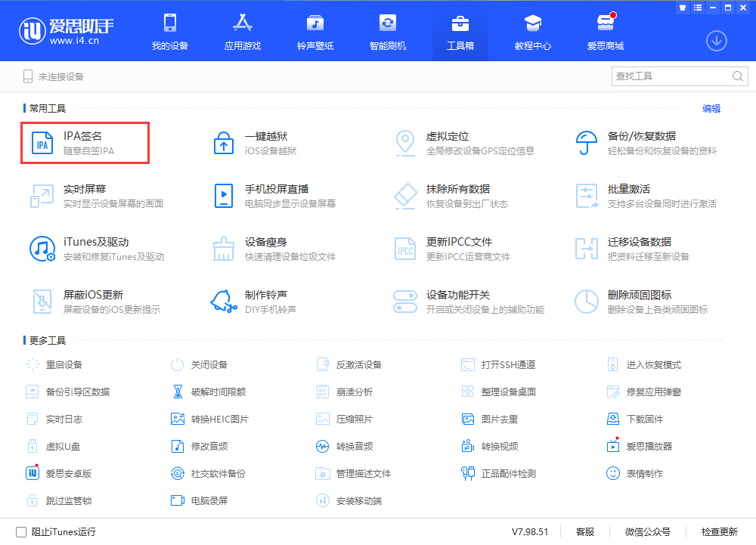Open 手机投屏直播 icon

[224, 196]
